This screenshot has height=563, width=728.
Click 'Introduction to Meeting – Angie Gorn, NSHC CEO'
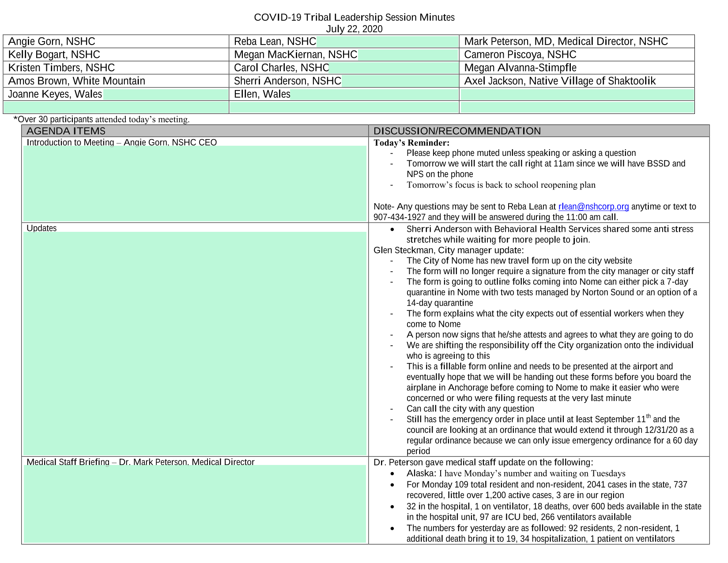pos(122,142)
